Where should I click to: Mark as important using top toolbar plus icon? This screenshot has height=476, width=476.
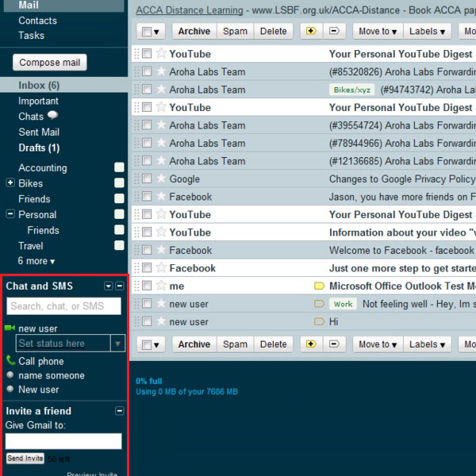coord(311,31)
